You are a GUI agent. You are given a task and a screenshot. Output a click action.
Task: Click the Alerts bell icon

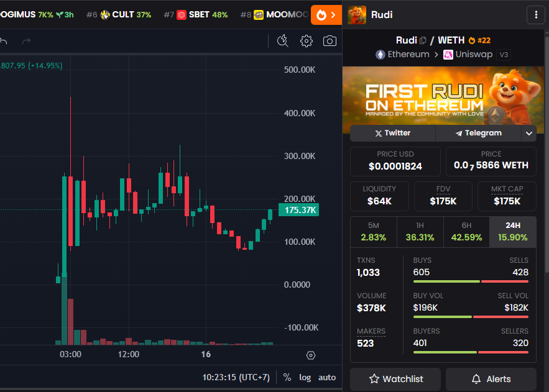click(476, 379)
